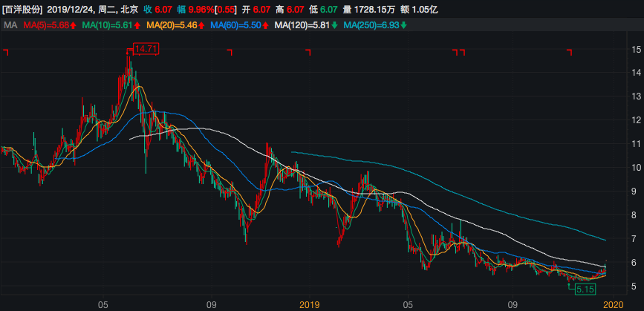Click the MA(120) green down arrow
The height and width of the screenshot is (311, 644).
coord(335,26)
